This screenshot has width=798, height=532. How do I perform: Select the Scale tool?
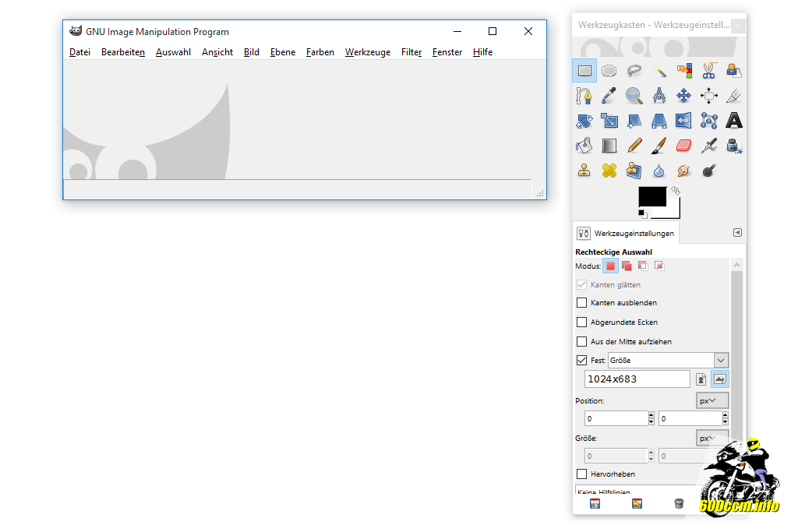tap(609, 121)
